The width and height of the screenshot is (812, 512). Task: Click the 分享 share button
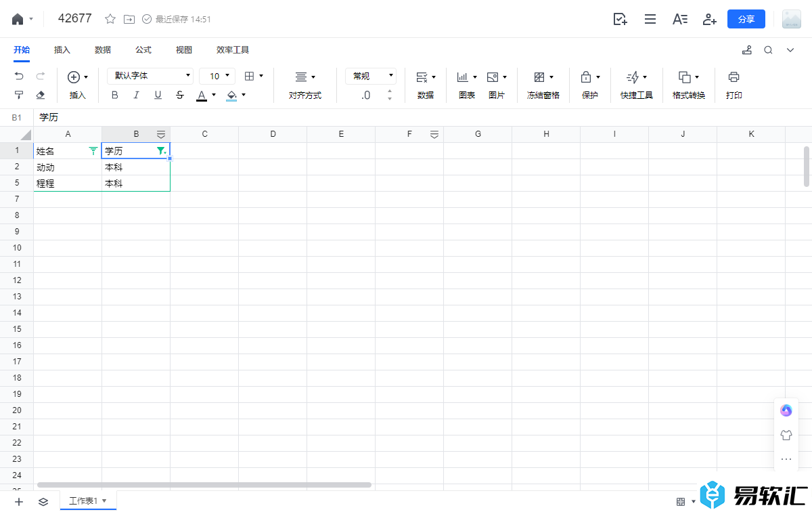click(x=746, y=19)
